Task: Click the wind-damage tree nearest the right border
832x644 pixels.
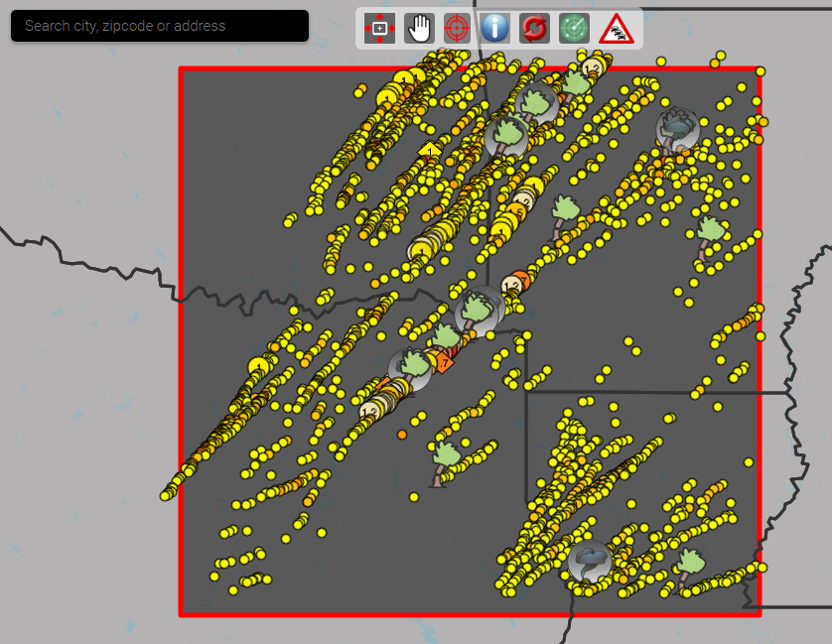Action: click(x=710, y=237)
